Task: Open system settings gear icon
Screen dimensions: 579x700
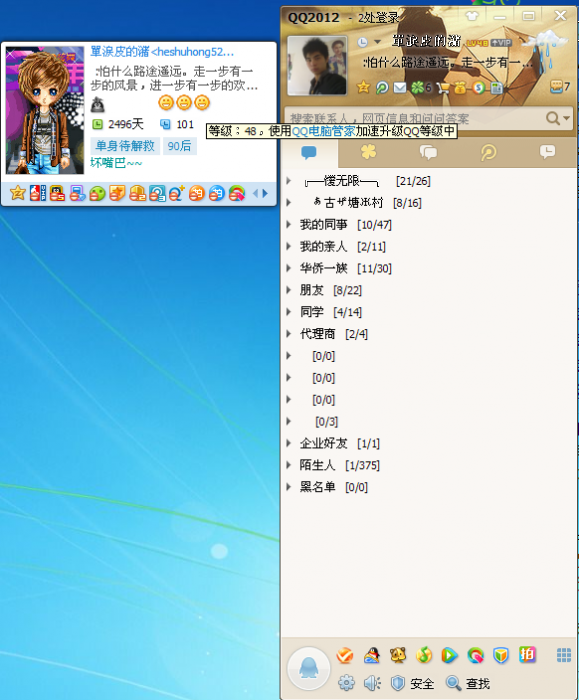Action: tap(346, 683)
